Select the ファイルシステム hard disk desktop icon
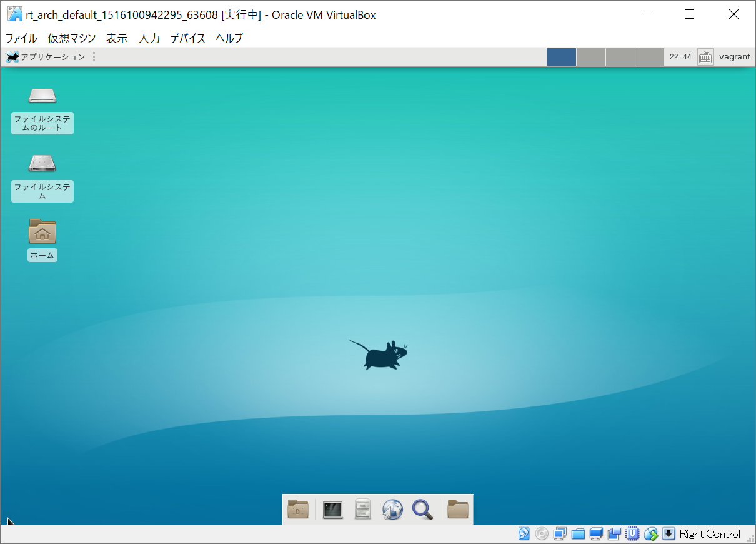 tap(42, 178)
